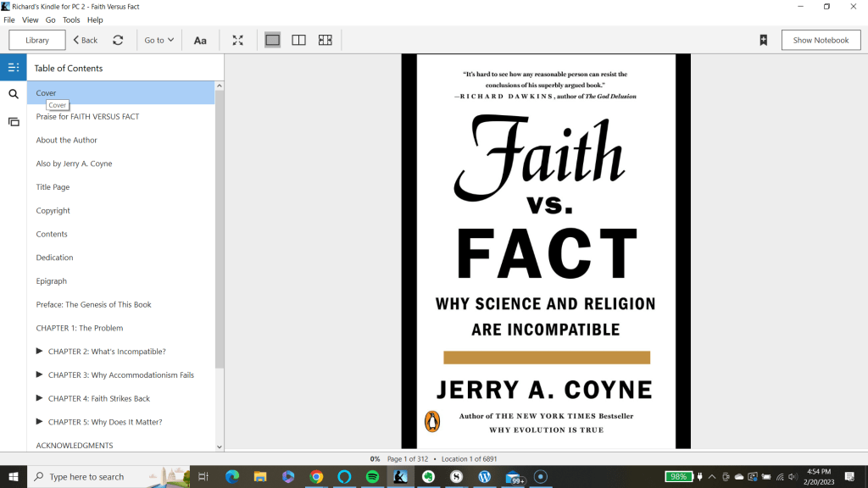The width and height of the screenshot is (868, 488).
Task: Click the Show Notebook button
Action: pos(821,40)
